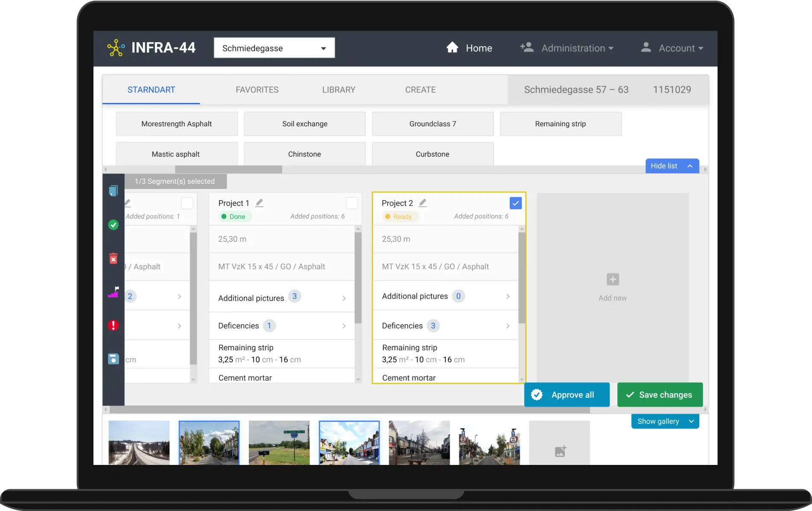
Task: Open the Show gallery dropdown
Action: (665, 421)
